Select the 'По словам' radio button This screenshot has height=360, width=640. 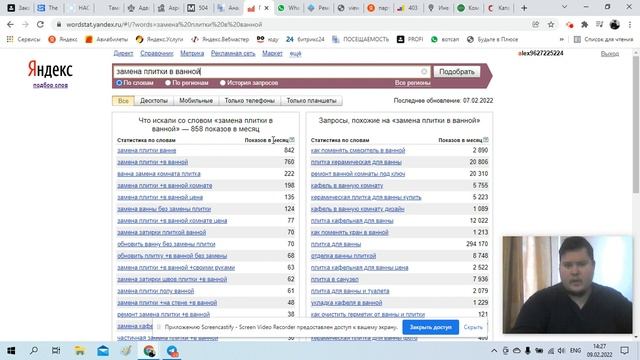click(119, 83)
